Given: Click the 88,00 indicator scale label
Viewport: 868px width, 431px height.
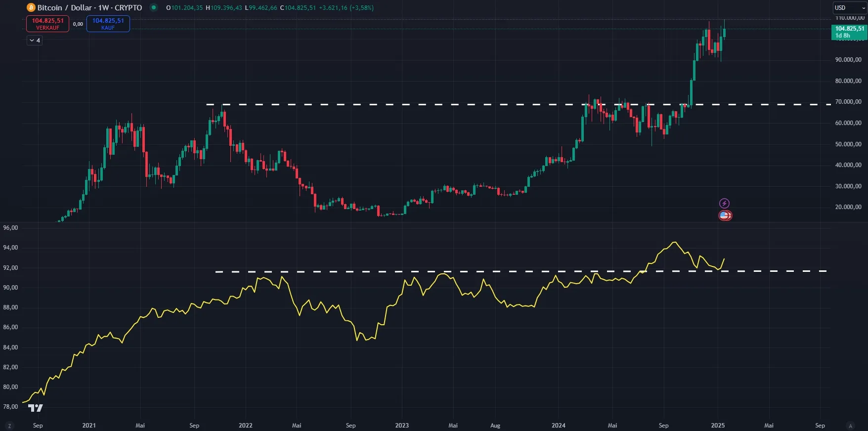Looking at the screenshot, I should pyautogui.click(x=10, y=307).
